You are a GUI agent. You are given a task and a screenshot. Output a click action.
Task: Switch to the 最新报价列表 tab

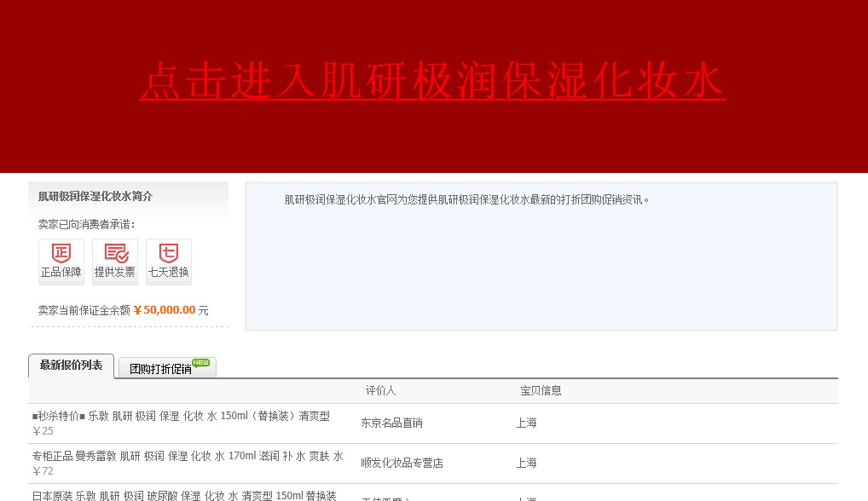(x=71, y=366)
